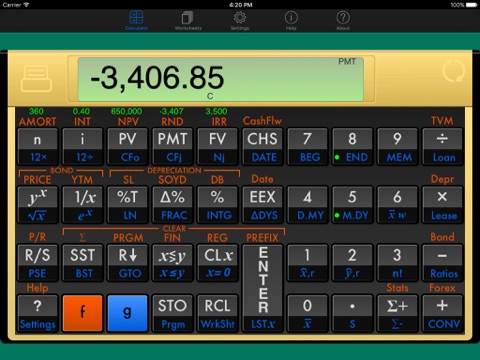This screenshot has height=360, width=480.
Task: Tap the question mark Settings key
Action: [38, 313]
